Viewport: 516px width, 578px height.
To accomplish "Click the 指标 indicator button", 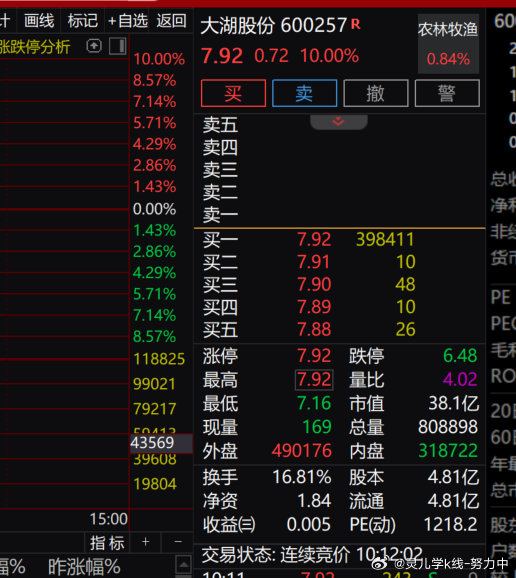I will 107,543.
